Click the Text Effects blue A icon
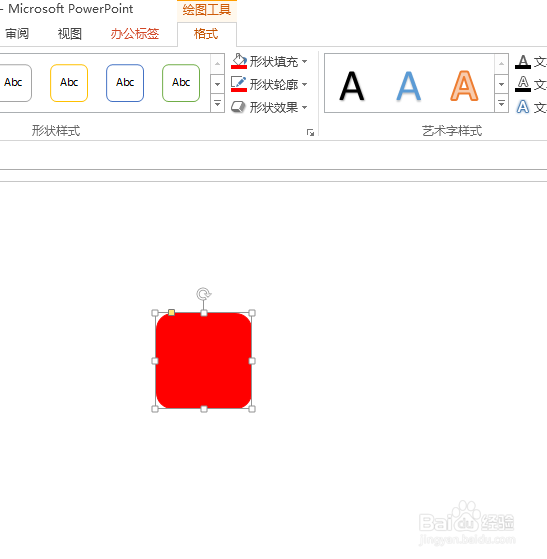Screen dimensions: 547x559 pos(523,107)
